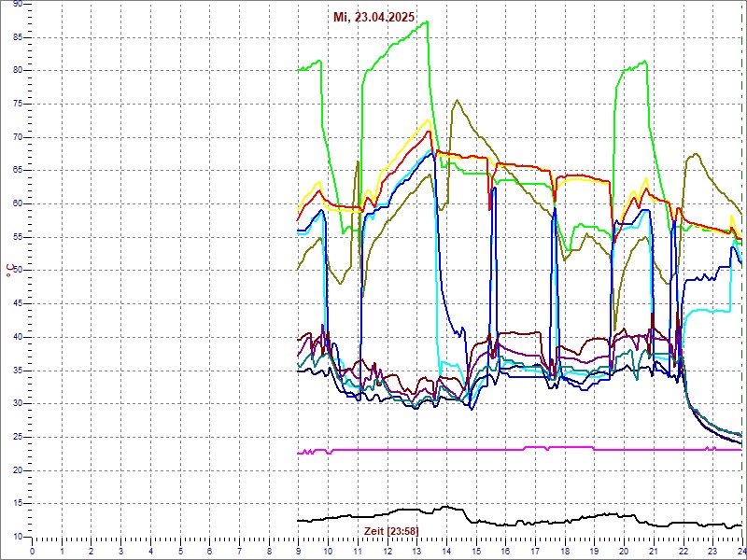Click the date title Mi, 23.04.2025
This screenshot has height=560, width=747.
pos(374,17)
